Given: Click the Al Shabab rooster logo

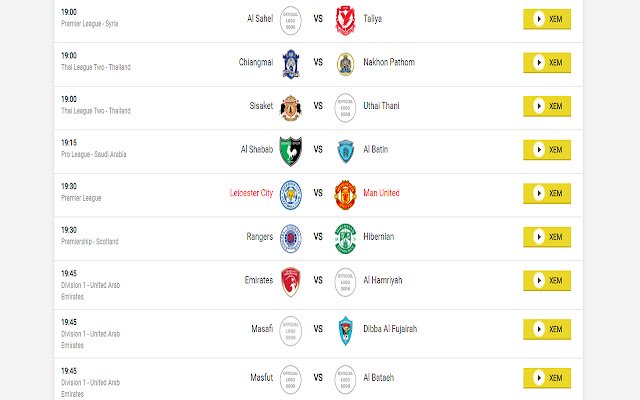Looking at the screenshot, I should 291,151.
